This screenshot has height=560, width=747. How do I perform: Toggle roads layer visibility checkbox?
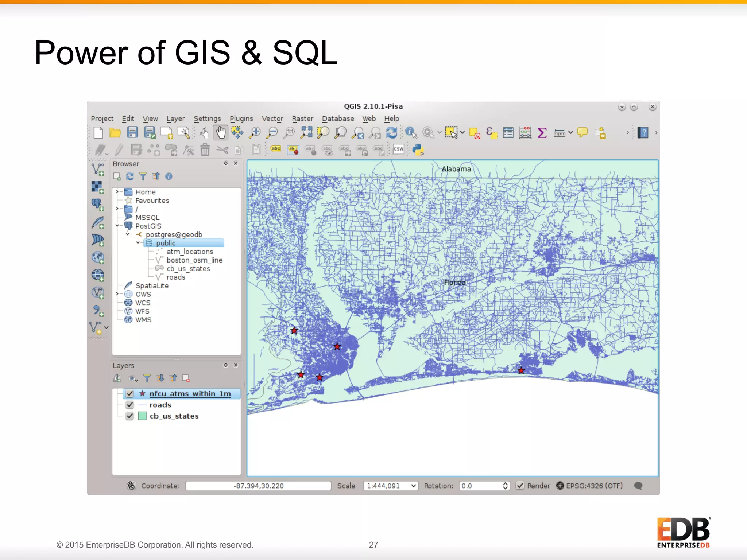pos(129,405)
